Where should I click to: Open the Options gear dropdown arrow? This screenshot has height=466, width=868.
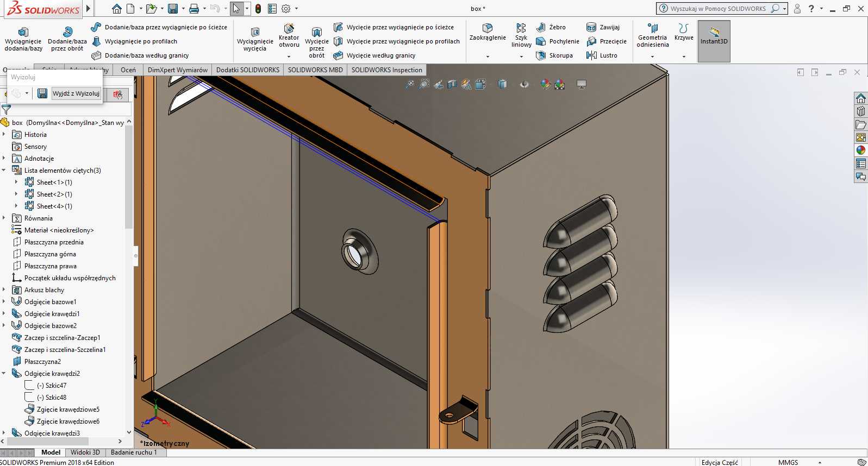point(296,9)
